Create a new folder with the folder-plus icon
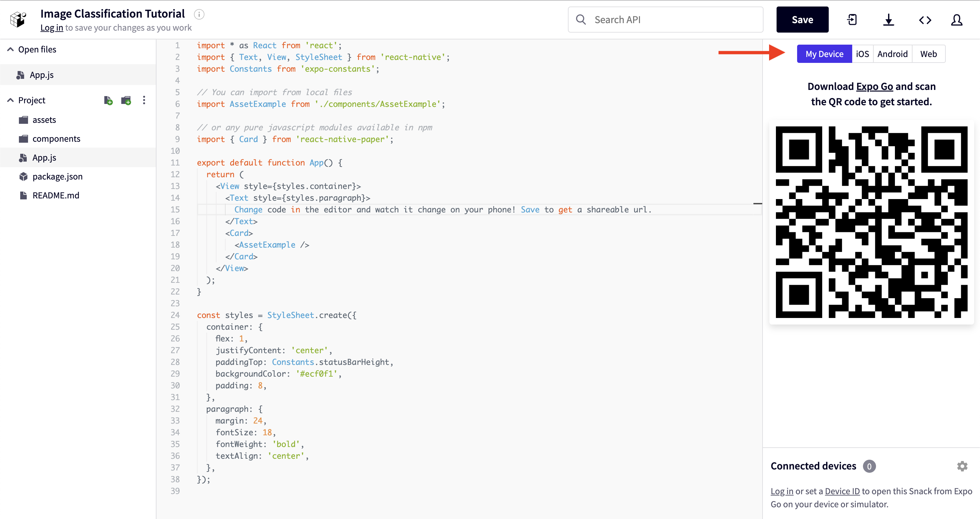980x519 pixels. tap(126, 100)
